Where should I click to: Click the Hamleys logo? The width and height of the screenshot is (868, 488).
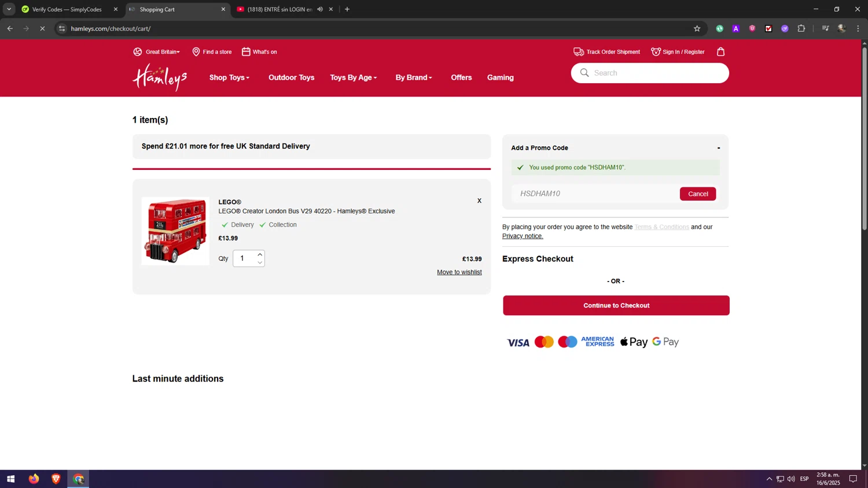pyautogui.click(x=160, y=77)
